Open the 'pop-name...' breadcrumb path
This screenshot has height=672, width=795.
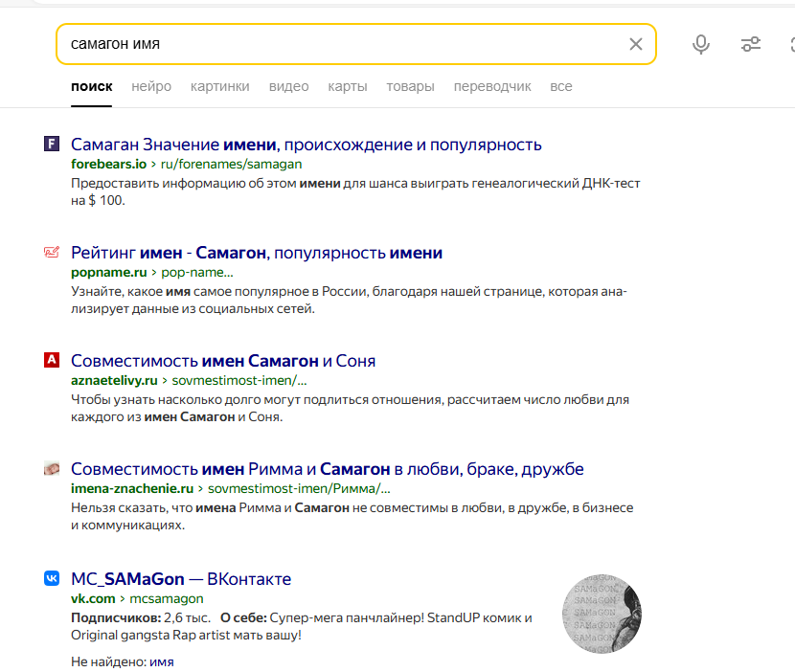pyautogui.click(x=197, y=272)
